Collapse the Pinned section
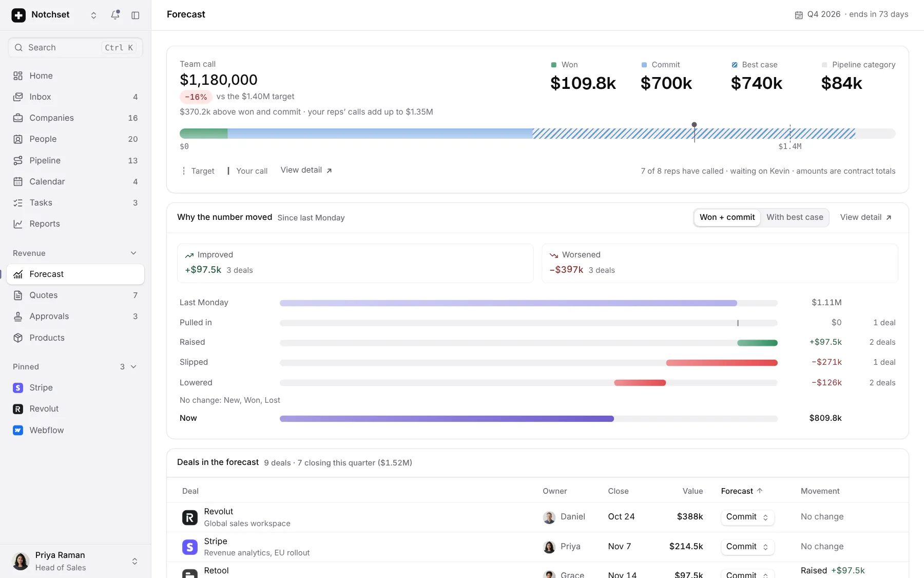This screenshot has height=578, width=924. [x=133, y=366]
